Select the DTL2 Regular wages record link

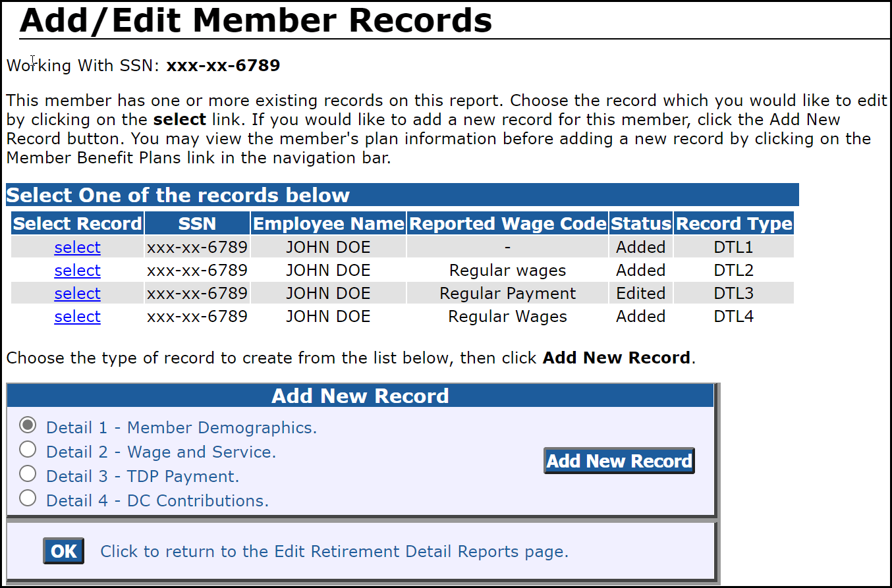[77, 270]
